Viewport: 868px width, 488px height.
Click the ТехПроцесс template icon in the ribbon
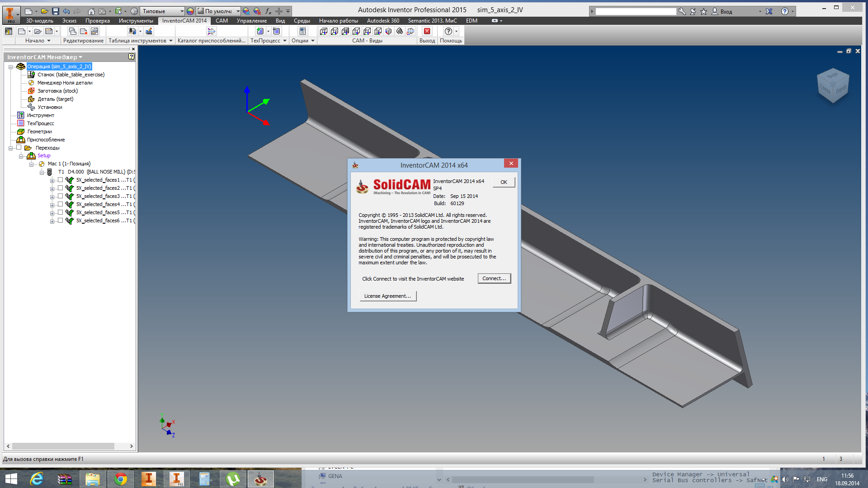[x=260, y=31]
